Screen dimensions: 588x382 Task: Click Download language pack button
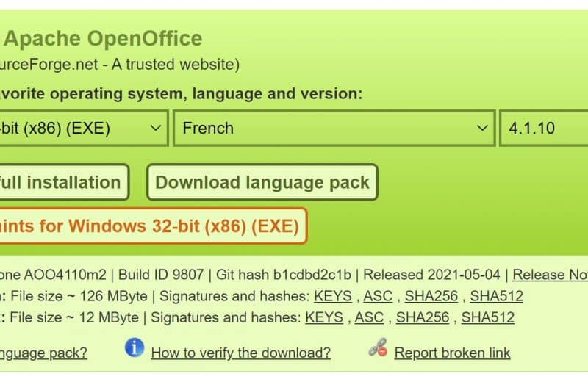point(262,182)
